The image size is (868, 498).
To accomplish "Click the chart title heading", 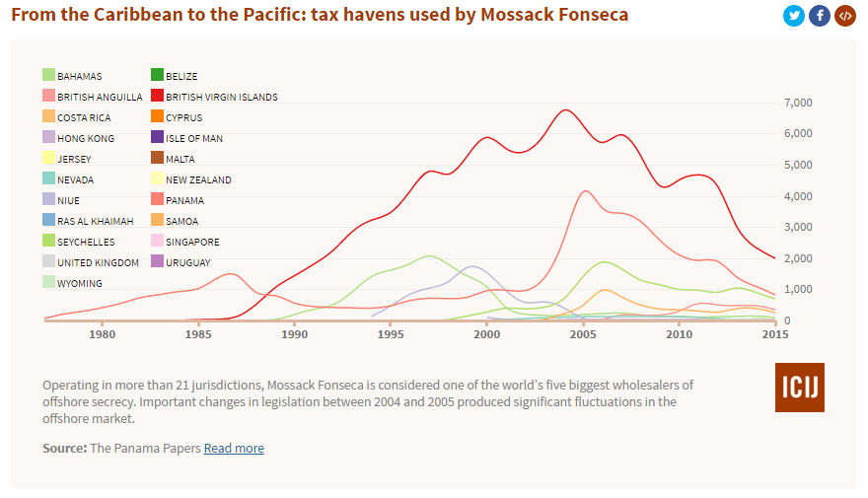I will [x=320, y=16].
